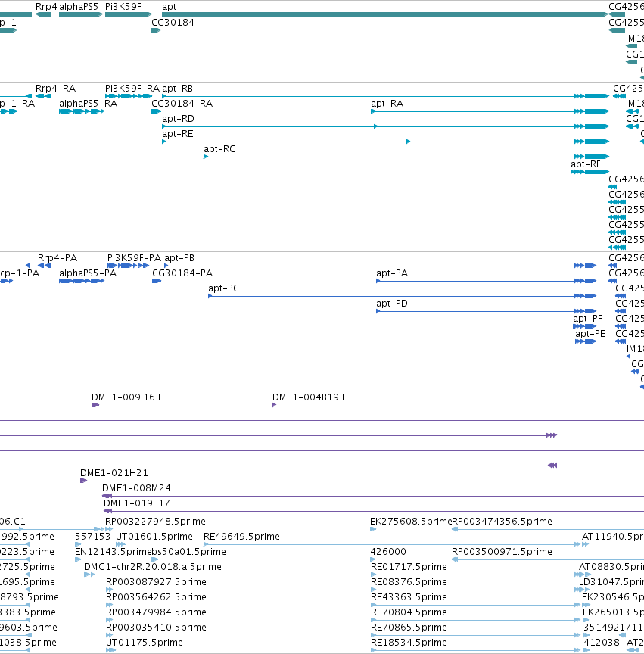The image size is (644, 654).
Task: Select the UT01175.5prime EST label
Action: (x=145, y=643)
